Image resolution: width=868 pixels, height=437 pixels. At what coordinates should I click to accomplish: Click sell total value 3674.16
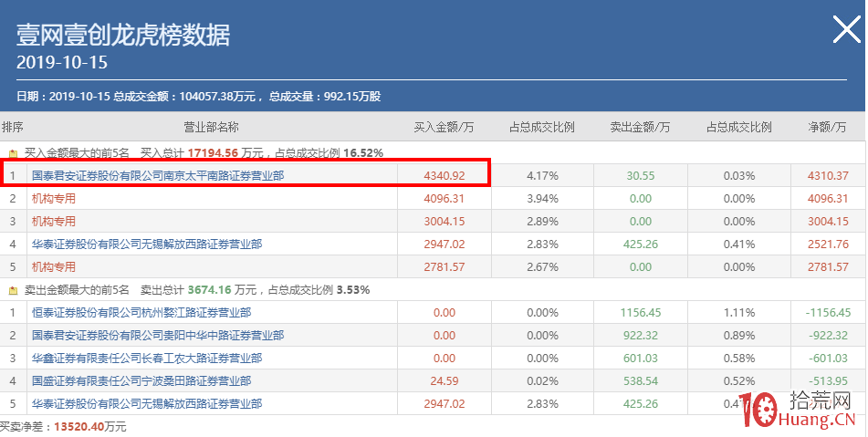pyautogui.click(x=209, y=290)
